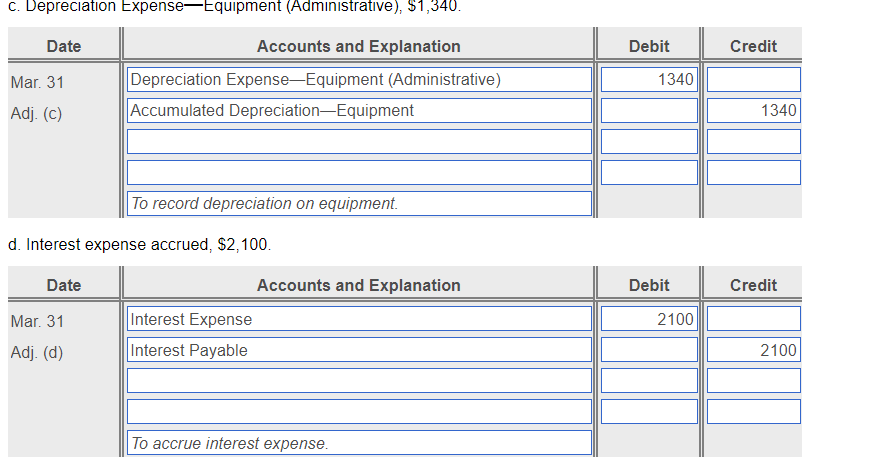Click the 'Mar. 31' date of adjustment (d)

(37, 322)
